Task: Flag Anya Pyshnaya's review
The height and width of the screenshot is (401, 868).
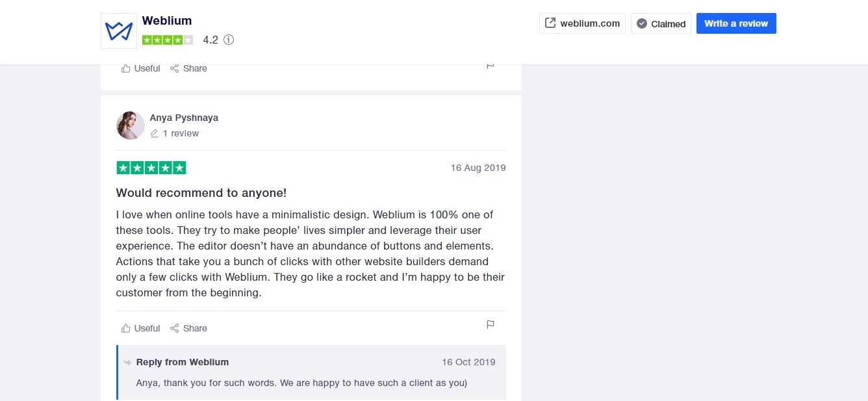Action: click(x=491, y=324)
